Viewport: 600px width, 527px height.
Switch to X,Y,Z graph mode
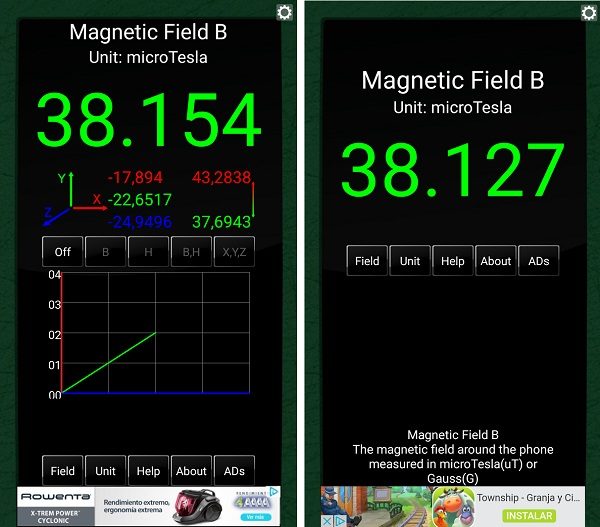(x=234, y=253)
